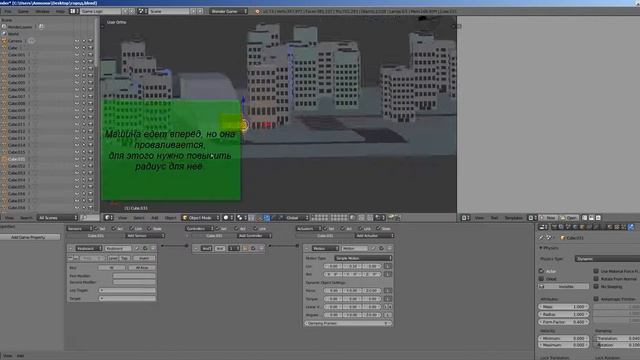Toggle visibility eye of Camera in outliner
Viewport: 640px width, 360px height.
[77, 41]
